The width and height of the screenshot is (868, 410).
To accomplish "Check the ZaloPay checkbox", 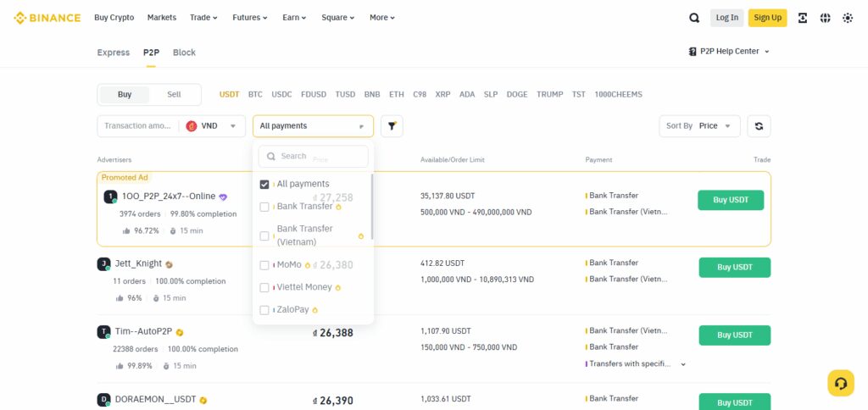I will 264,310.
